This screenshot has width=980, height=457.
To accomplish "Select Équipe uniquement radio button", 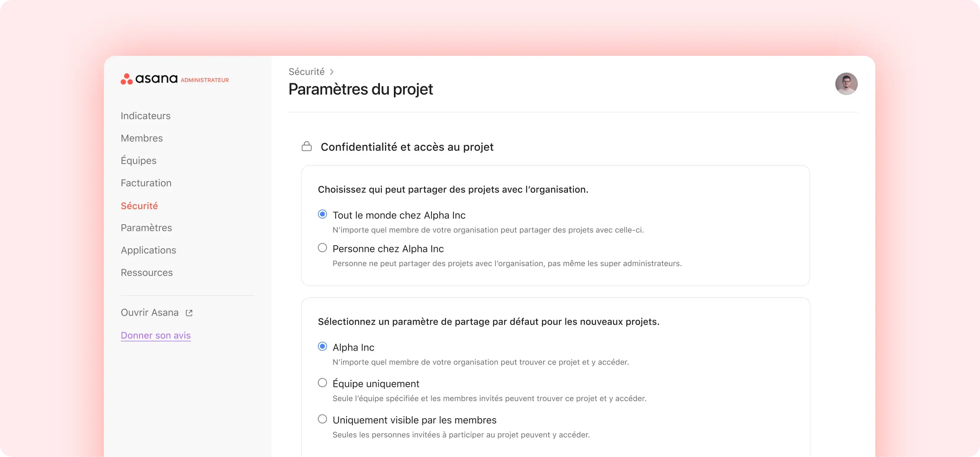I will point(323,383).
